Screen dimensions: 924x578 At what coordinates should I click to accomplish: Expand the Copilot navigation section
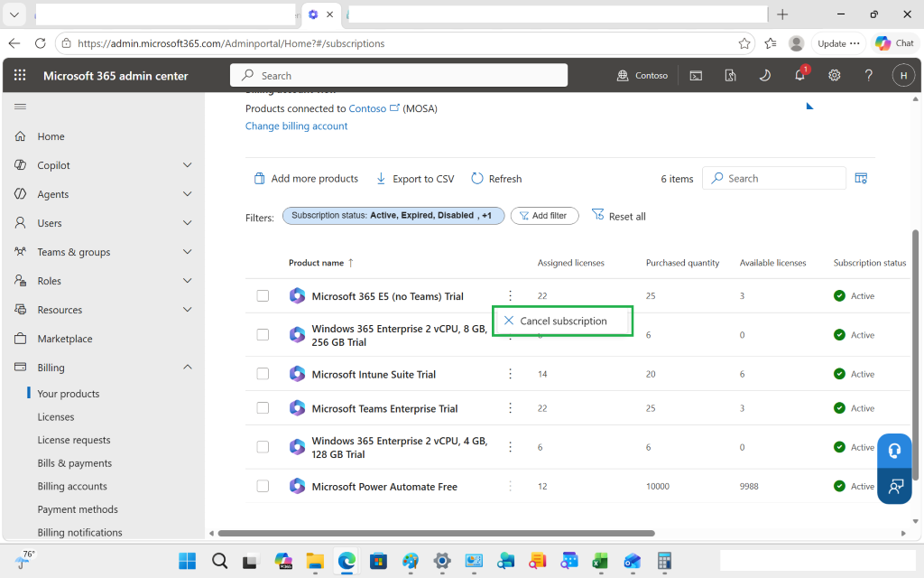pyautogui.click(x=188, y=165)
